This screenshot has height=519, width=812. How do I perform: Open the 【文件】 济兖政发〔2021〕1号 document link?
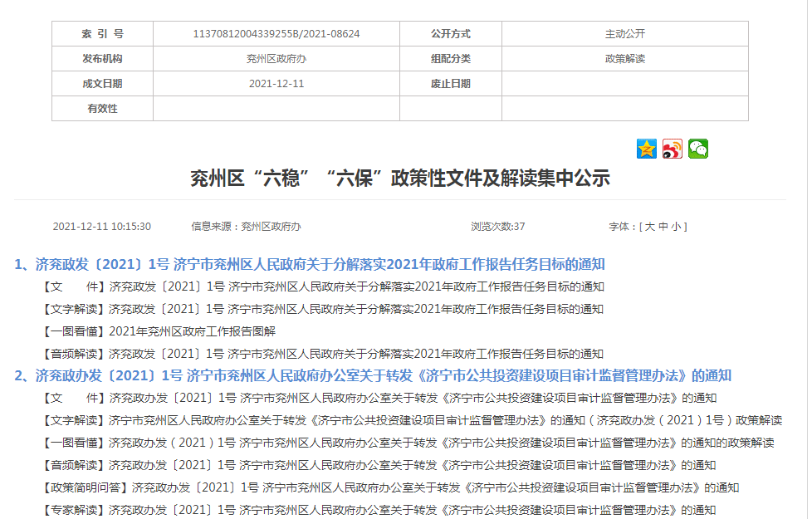(x=356, y=286)
